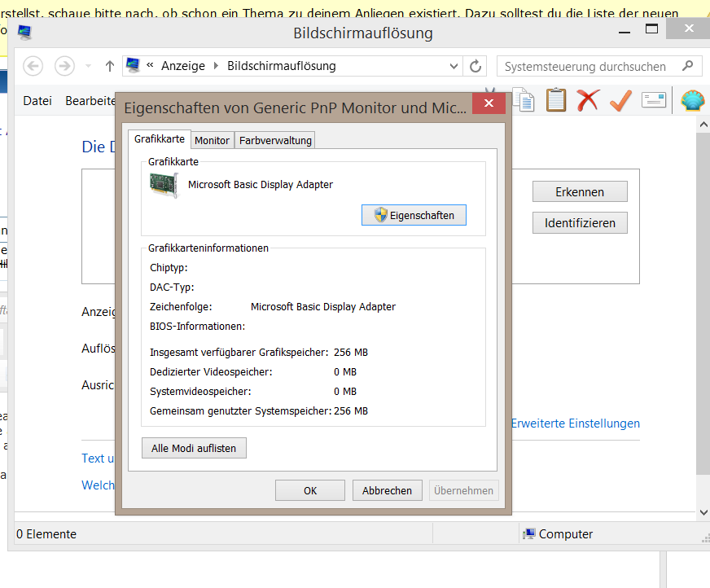The image size is (710, 588).
Task: Click the Systemsteuerung durchsuchen search field
Action: pyautogui.click(x=599, y=67)
